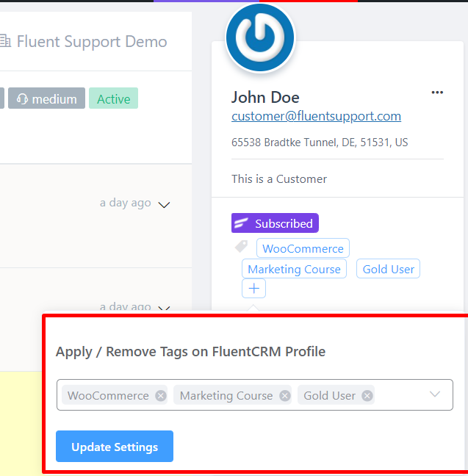Open the customer@fluentsupport.com email link
The image size is (468, 476).
pos(316,116)
